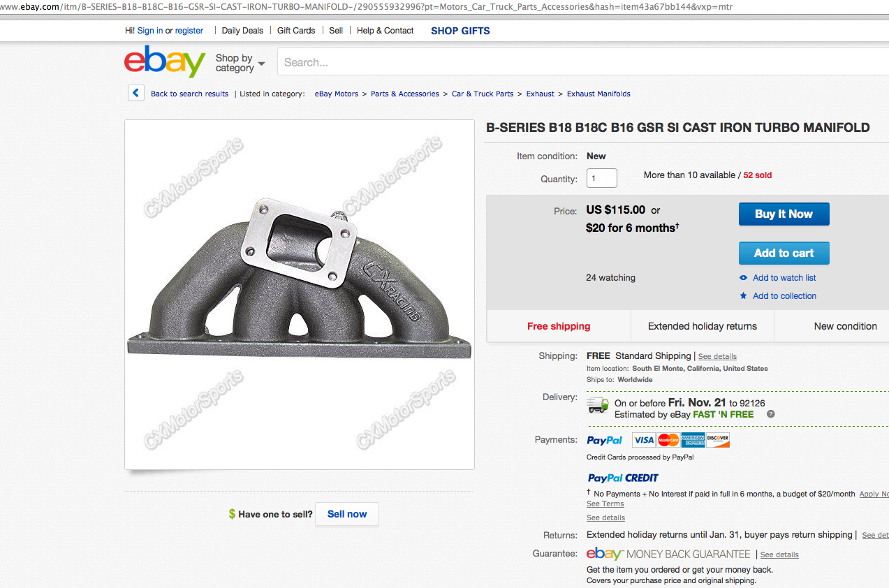889x588 pixels.
Task: Click the back arrow icon
Action: point(136,93)
